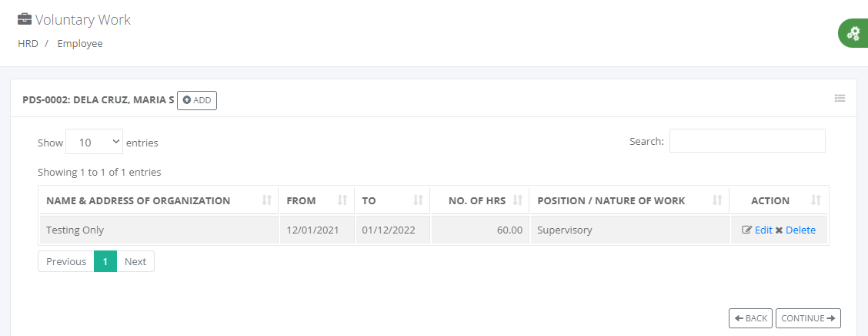Sort the NO. OF HRS column
The height and width of the screenshot is (336, 868).
pos(480,200)
